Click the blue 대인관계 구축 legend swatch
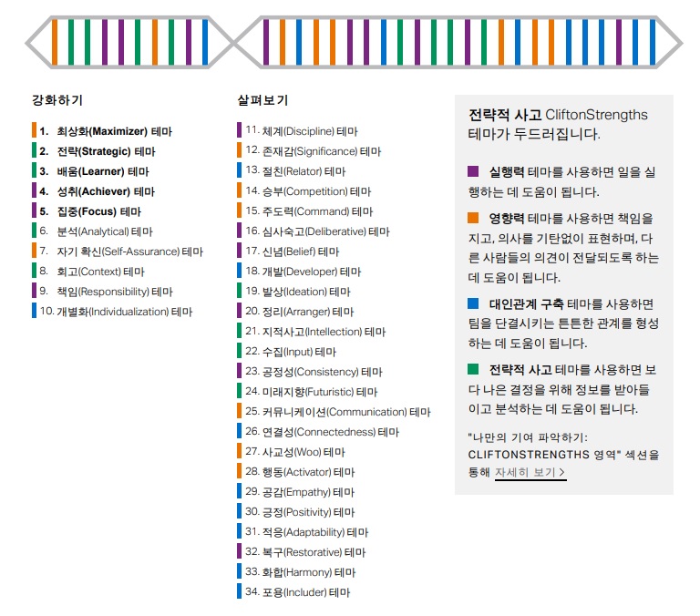700x616 pixels. 473,303
